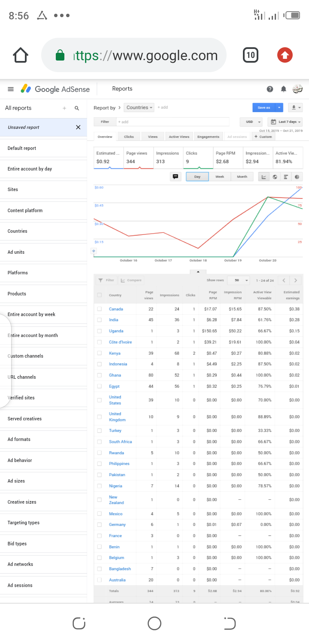The height and width of the screenshot is (644, 309).
Task: Switch to the Clicks tab
Action: point(129,137)
